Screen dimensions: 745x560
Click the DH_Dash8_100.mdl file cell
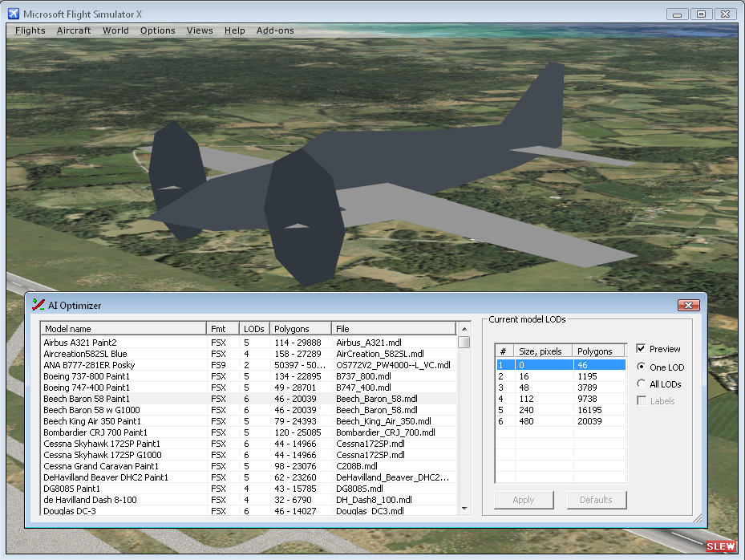374,500
